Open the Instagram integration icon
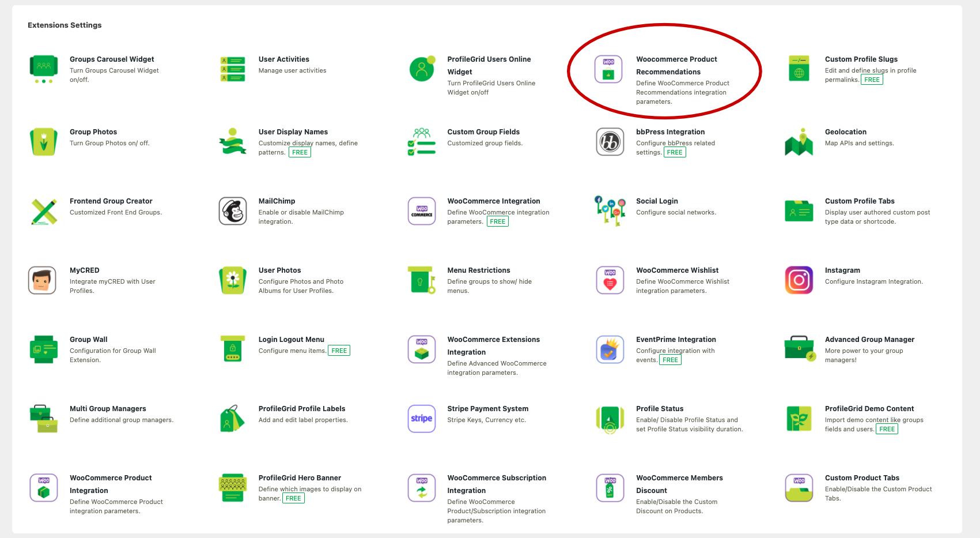This screenshot has height=538, width=980. click(x=799, y=280)
